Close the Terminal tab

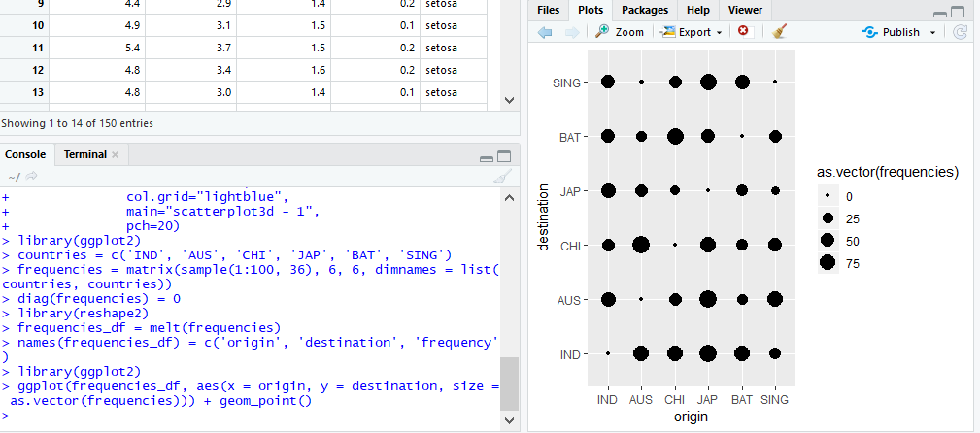[x=115, y=155]
